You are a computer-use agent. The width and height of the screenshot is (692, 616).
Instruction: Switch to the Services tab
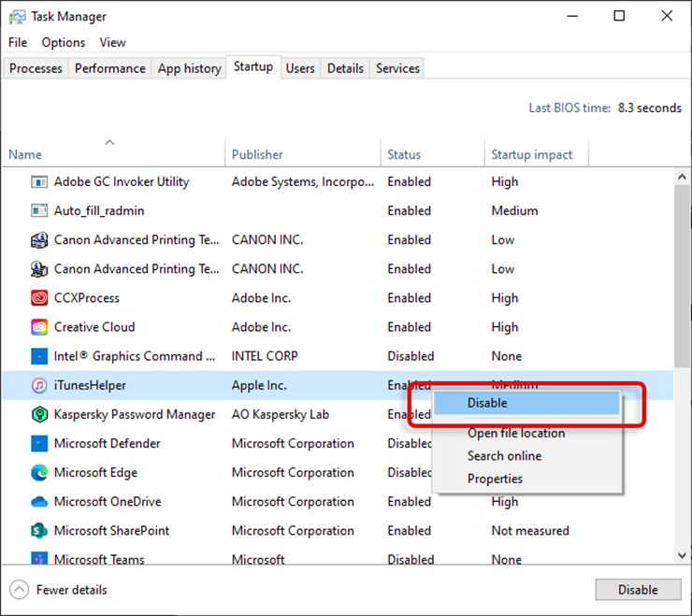click(x=397, y=68)
